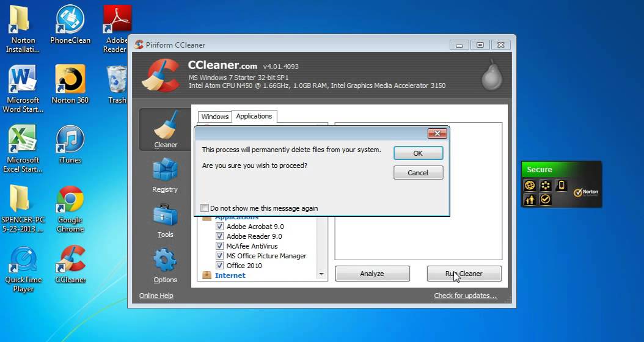Click the Norton Secure status bar
The image size is (644, 342).
[561, 170]
